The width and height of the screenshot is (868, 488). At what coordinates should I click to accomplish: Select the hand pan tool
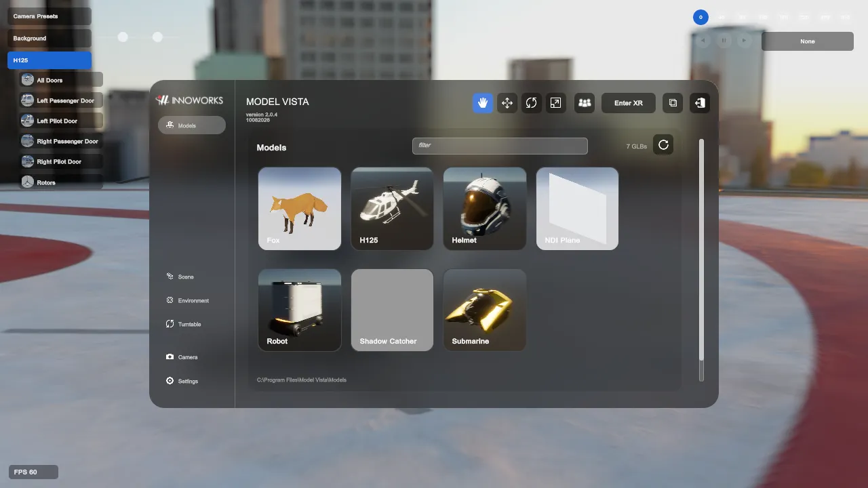[483, 103]
